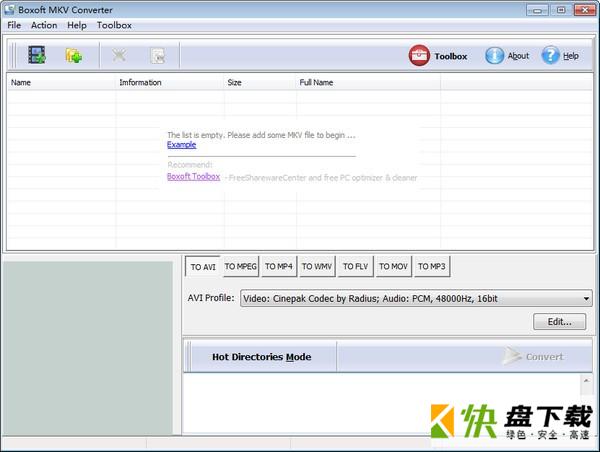Open the Action menu

(44, 25)
